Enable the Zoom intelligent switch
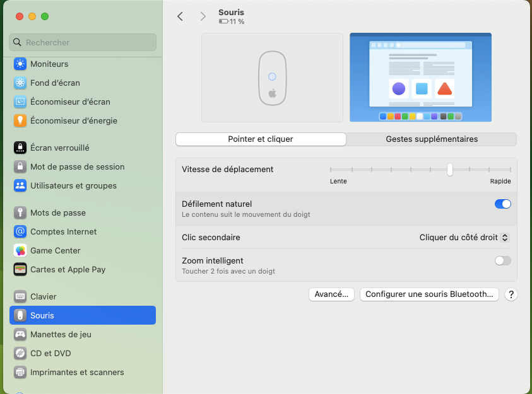 502,260
